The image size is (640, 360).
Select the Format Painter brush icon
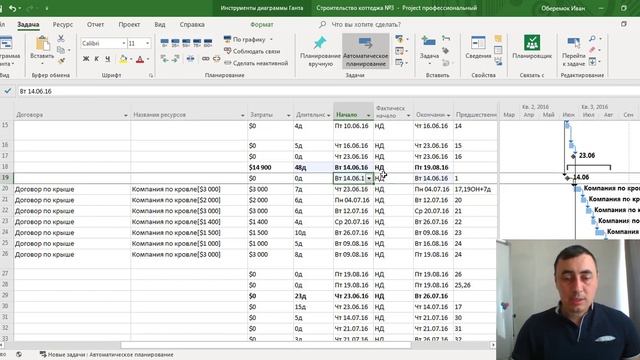pos(61,61)
